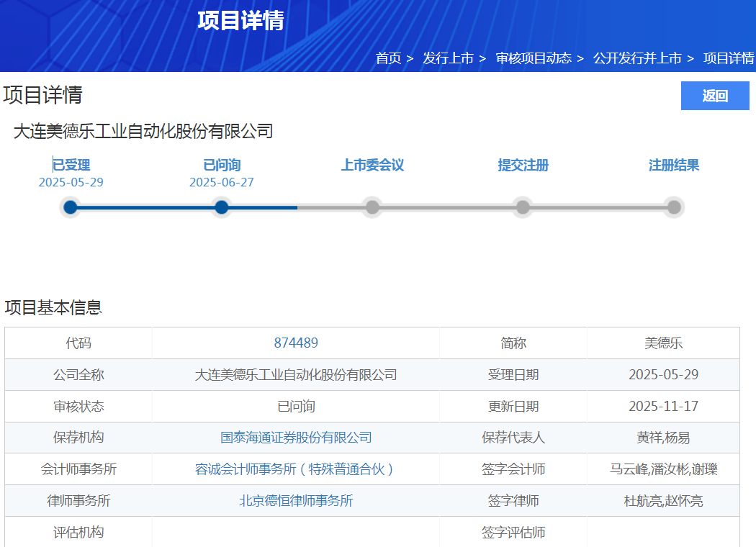Open 审核项目动态 breadcrumb link
Screen dimensions: 756x547
pos(533,58)
